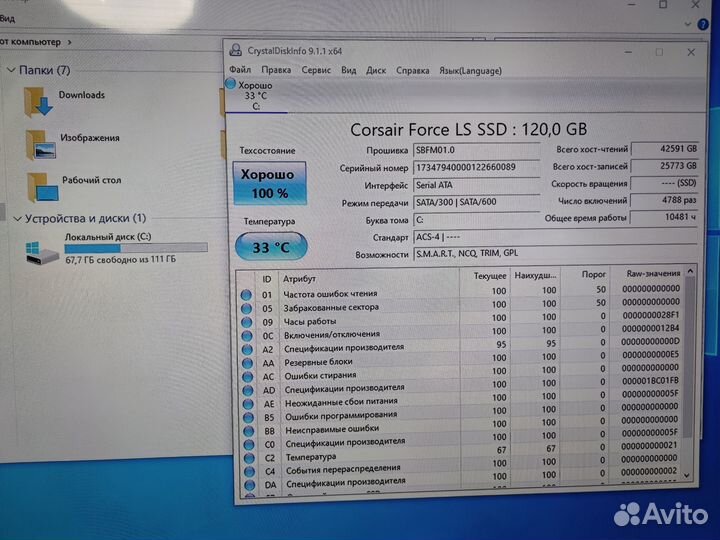The height and width of the screenshot is (540, 720).
Task: Open the Сервис menu
Action: pos(316,70)
